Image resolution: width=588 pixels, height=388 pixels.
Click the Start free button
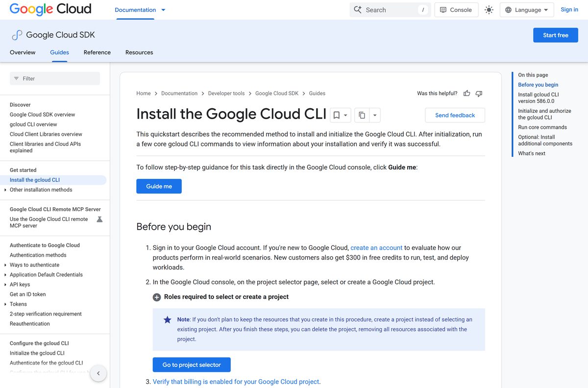556,35
